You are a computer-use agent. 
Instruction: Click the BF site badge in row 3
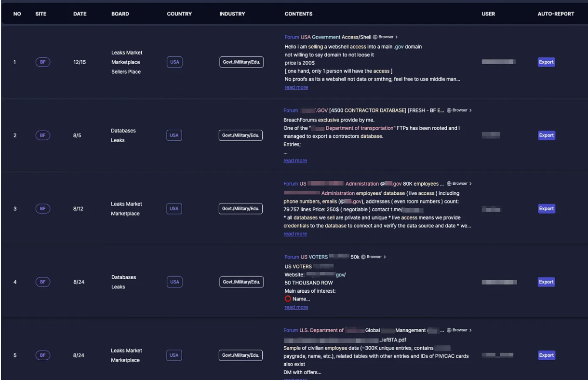[x=43, y=209]
